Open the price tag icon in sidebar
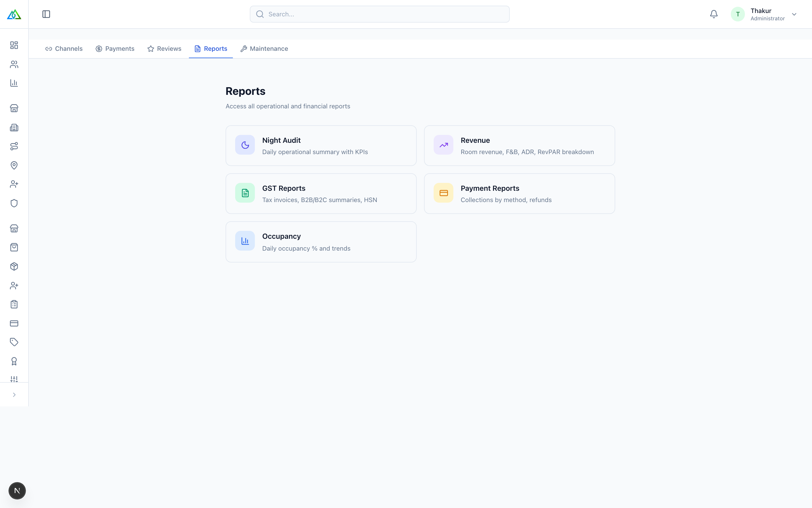Screen dimensions: 812x508 [14, 342]
